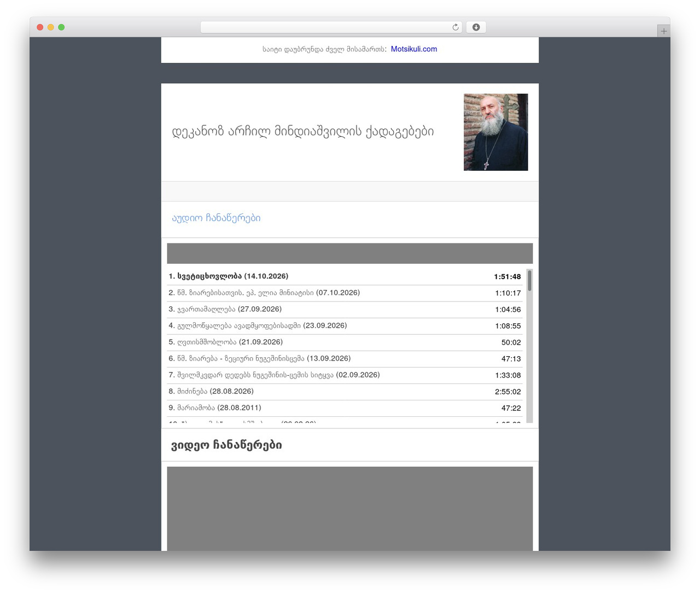Select track 4 dated 23.09.2026
The image size is (700, 593).
[x=345, y=326]
